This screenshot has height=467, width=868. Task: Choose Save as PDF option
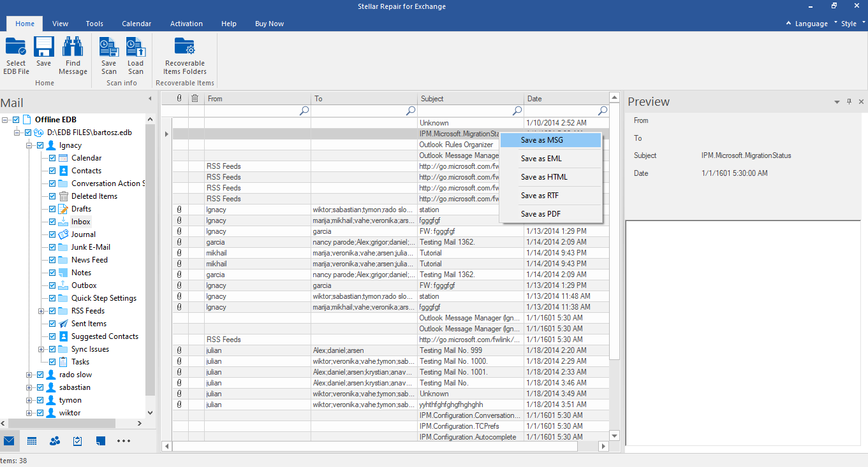551,214
